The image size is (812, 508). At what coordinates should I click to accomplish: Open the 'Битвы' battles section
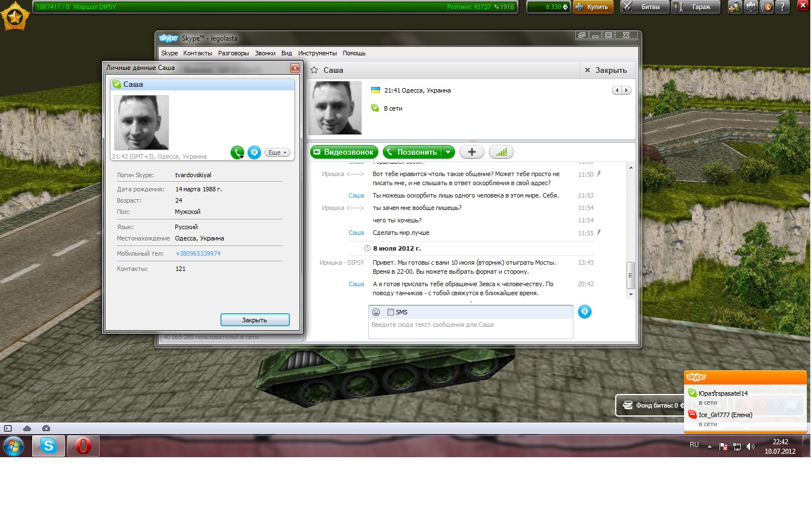coord(645,7)
